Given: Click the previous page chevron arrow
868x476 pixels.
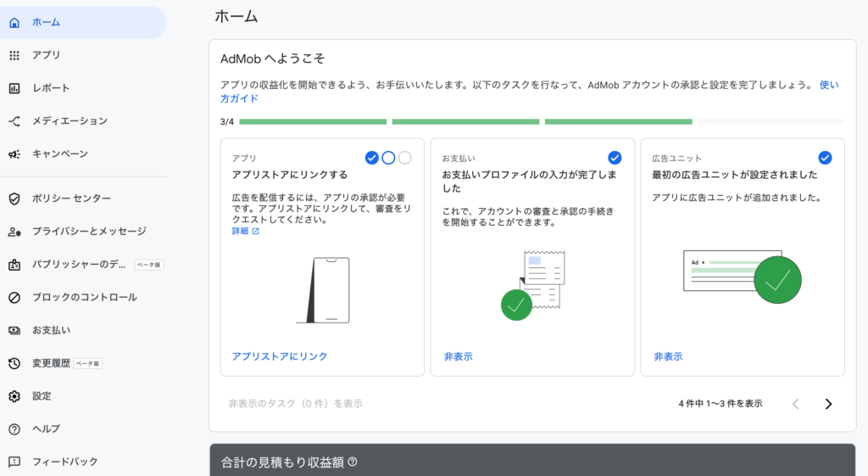Looking at the screenshot, I should coord(795,404).
